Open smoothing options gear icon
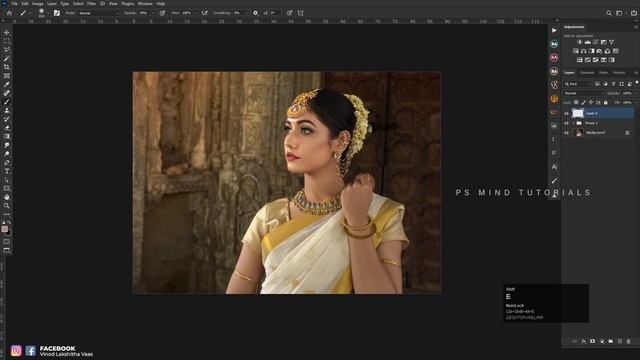The image size is (640, 360). (x=256, y=13)
